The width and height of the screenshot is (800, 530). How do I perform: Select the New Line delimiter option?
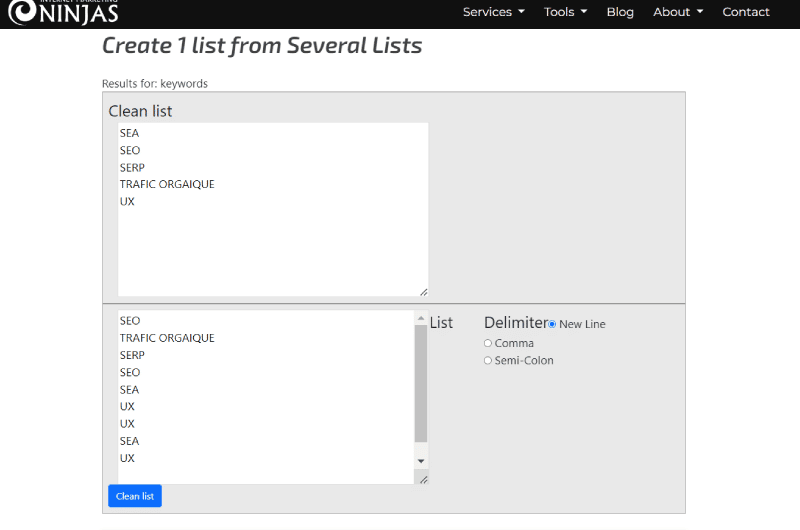coord(552,324)
